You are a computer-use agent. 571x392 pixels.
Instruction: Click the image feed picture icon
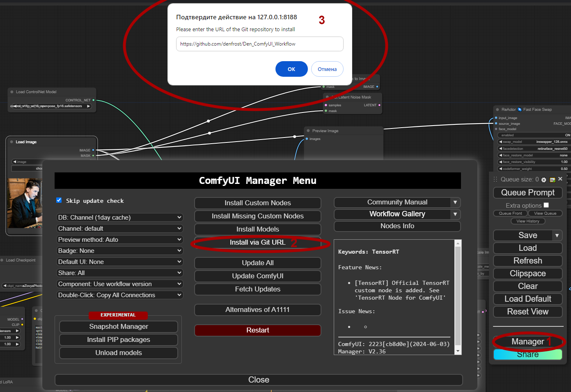(x=553, y=180)
